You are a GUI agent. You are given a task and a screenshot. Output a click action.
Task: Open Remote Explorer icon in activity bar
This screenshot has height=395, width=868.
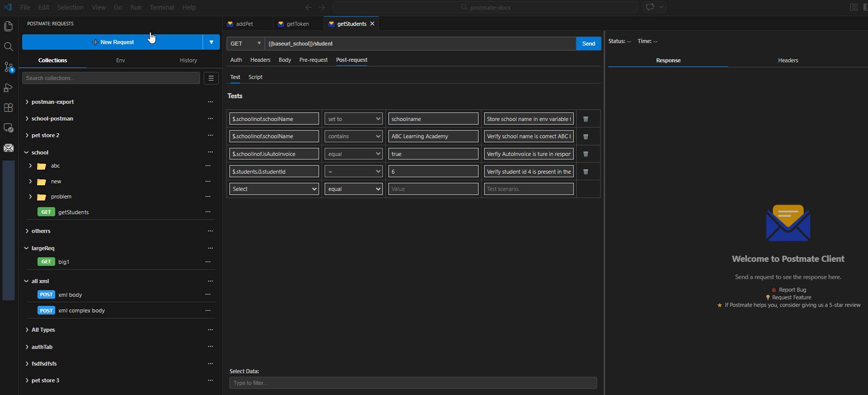pos(9,128)
